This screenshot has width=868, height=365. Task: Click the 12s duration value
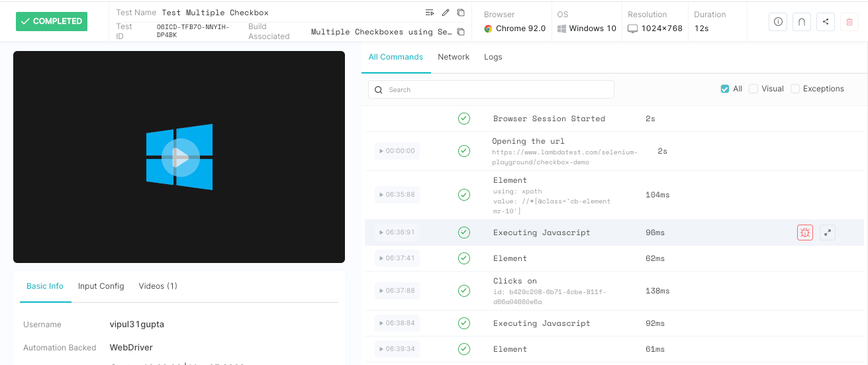click(x=702, y=28)
